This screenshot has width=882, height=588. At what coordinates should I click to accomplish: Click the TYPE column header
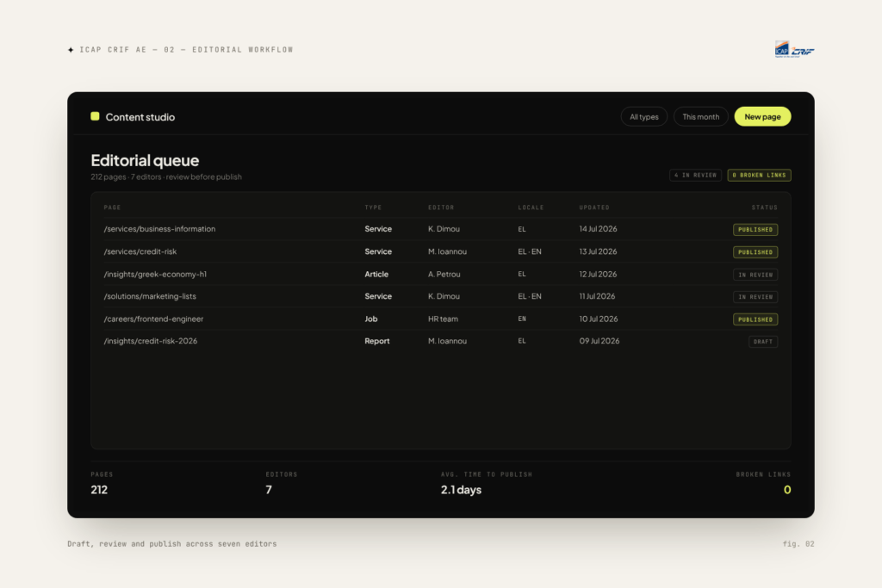[x=374, y=207]
